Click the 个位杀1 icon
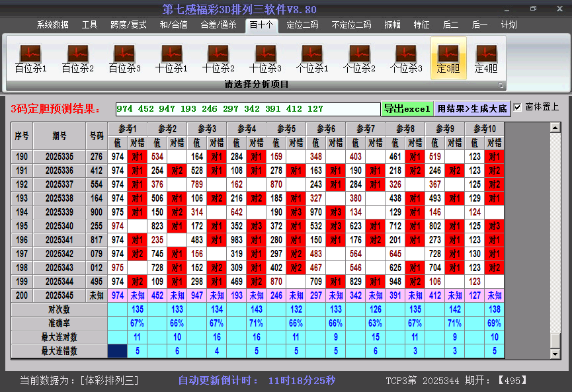Screen dimensions: 572x392 point(312,58)
